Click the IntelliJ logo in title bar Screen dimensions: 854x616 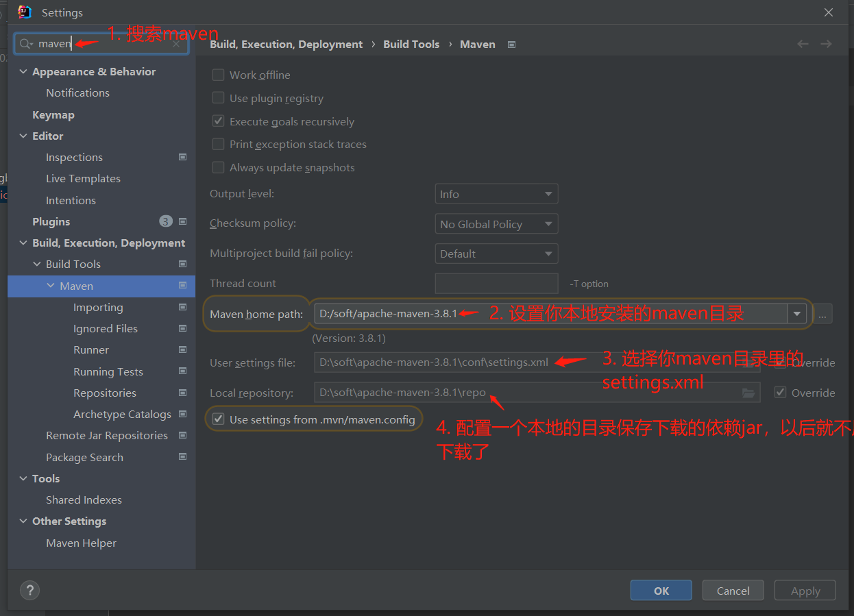click(24, 12)
